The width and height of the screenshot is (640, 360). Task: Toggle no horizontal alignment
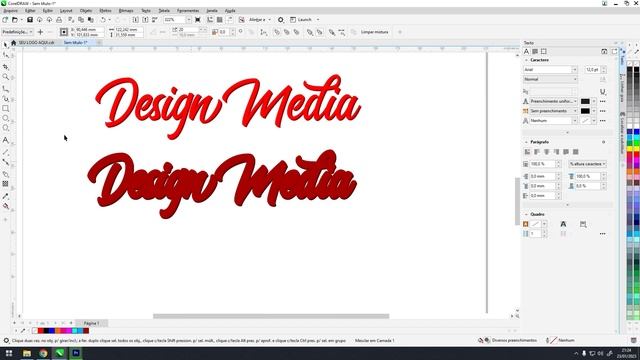click(x=527, y=152)
